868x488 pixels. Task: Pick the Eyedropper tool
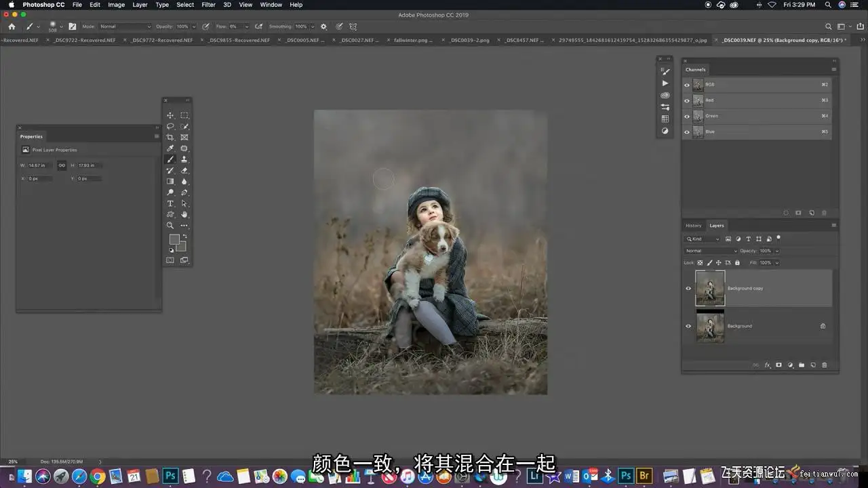[170, 148]
